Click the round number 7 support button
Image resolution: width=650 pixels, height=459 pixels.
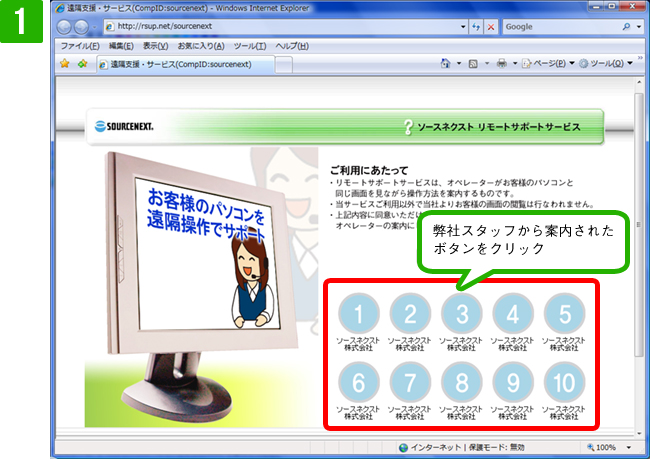pyautogui.click(x=410, y=382)
